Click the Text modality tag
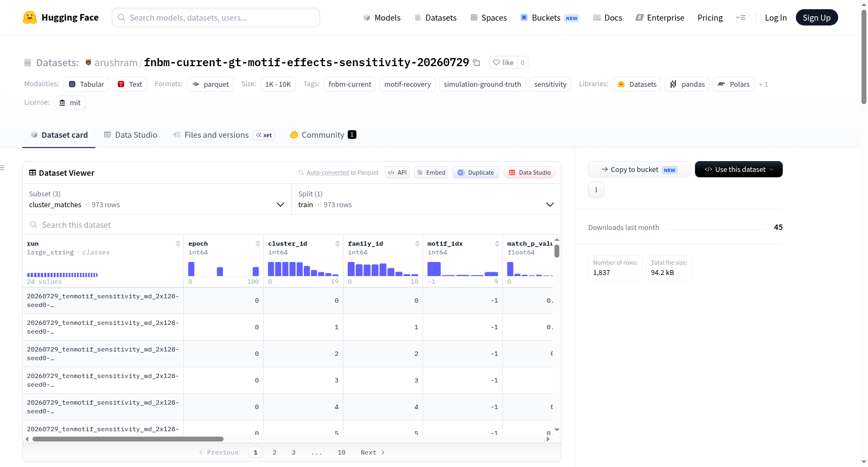 point(130,84)
